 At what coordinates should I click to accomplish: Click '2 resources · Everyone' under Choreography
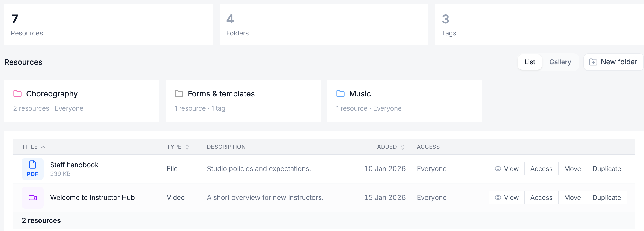[x=48, y=108]
